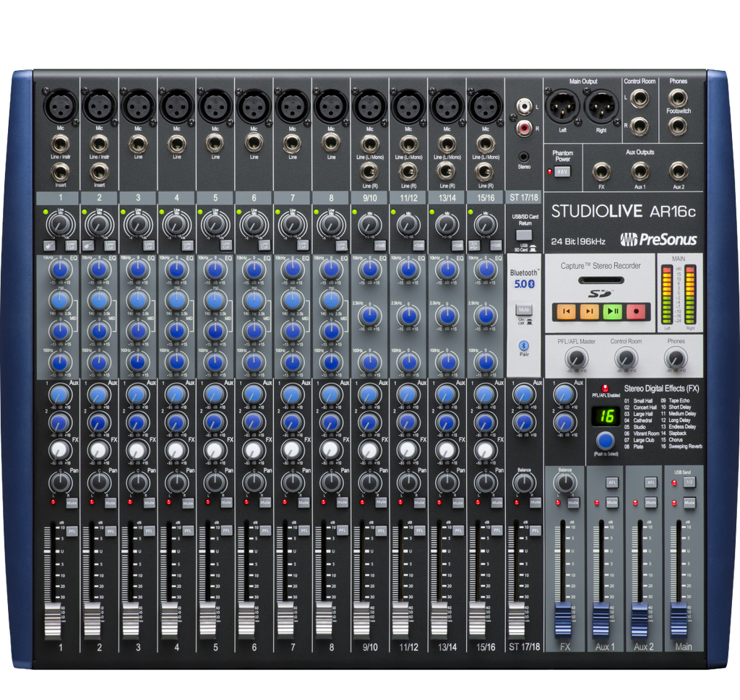
Task: Click the Bluetooth 5.0 logo
Action: click(524, 284)
